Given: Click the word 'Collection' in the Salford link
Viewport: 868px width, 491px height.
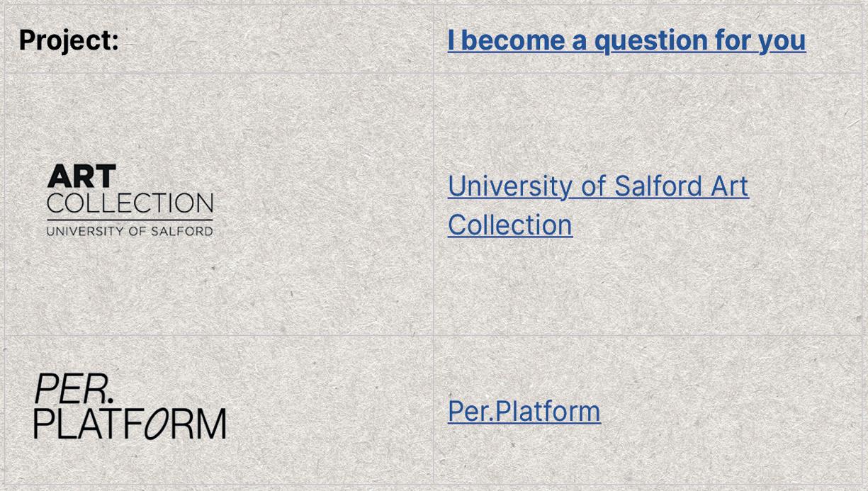Looking at the screenshot, I should [510, 225].
